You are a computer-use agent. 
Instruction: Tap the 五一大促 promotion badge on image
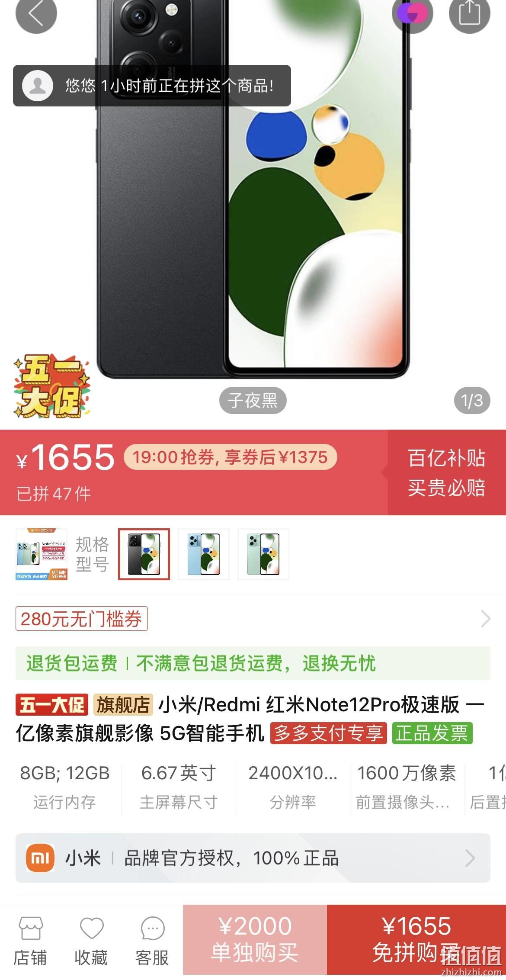51,386
